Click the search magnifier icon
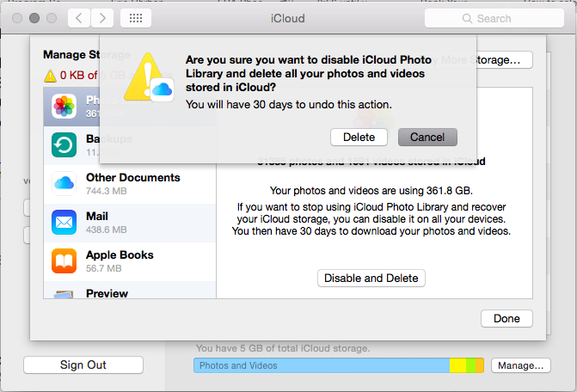The height and width of the screenshot is (392, 577). click(467, 18)
